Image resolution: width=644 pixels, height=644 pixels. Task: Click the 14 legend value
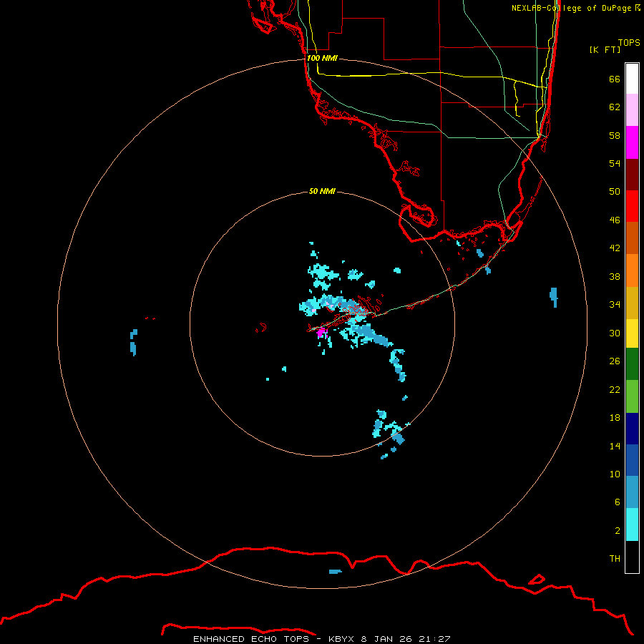[615, 446]
